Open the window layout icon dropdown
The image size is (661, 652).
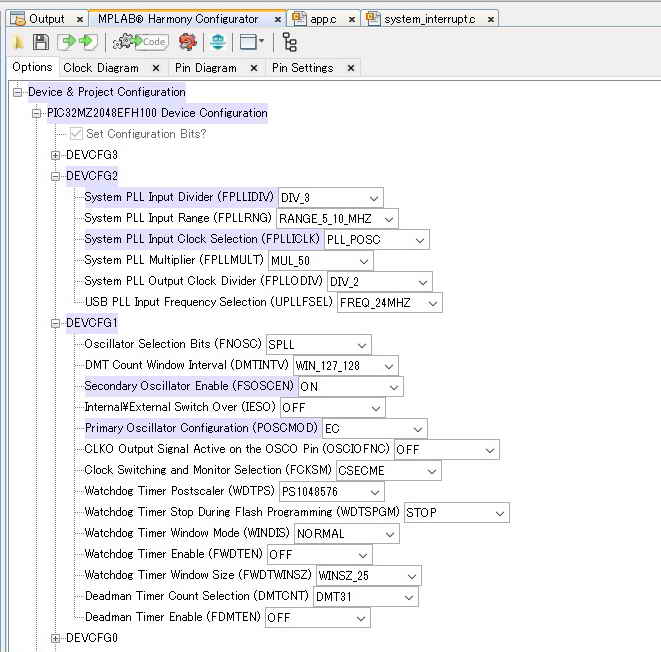(251, 42)
